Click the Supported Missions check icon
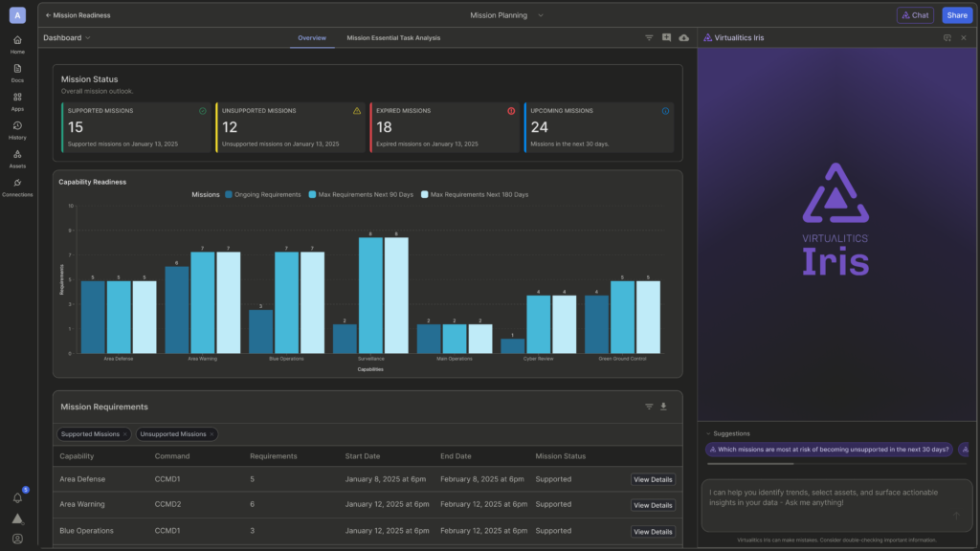Image resolution: width=980 pixels, height=551 pixels. tap(203, 111)
